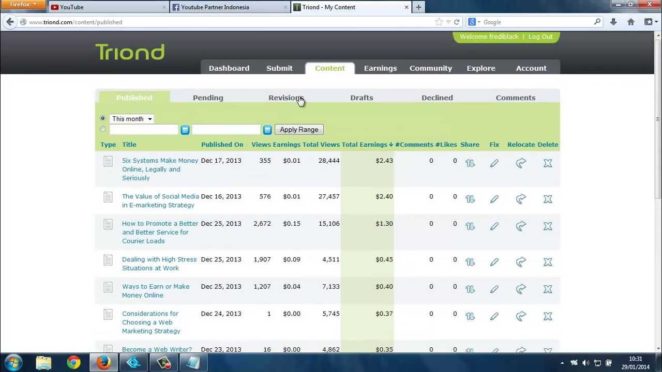Open Firefox home page
Screen dimensions: 662x372
coord(631,22)
